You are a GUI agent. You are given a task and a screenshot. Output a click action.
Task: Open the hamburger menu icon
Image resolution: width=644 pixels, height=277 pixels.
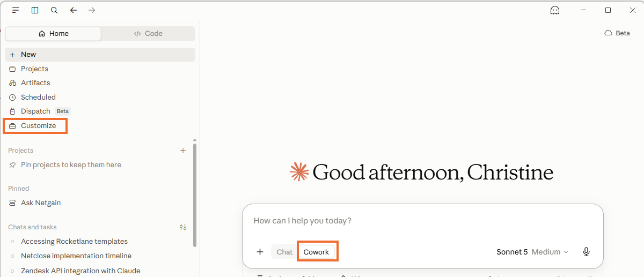point(16,10)
